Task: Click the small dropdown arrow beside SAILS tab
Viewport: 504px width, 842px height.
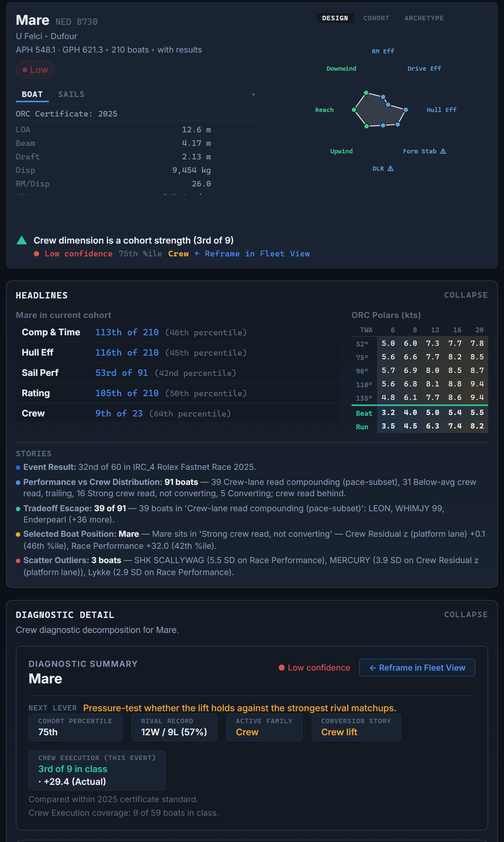Action: coord(254,95)
